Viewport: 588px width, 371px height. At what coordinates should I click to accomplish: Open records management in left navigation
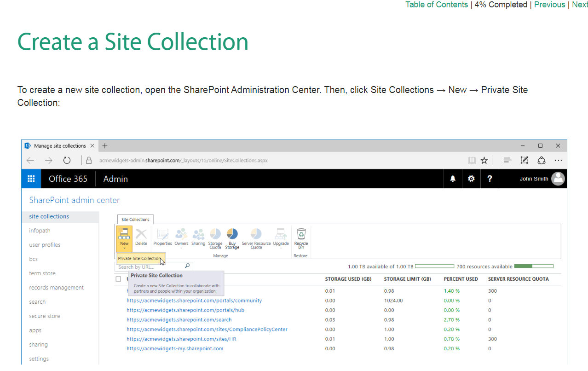point(57,288)
